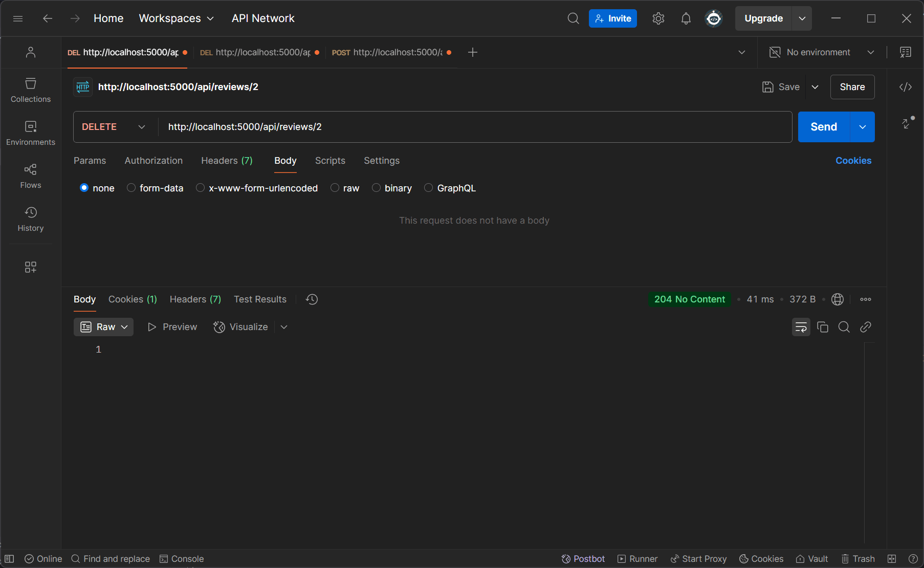Open the help question mark icon
This screenshot has width=924, height=568.
click(x=913, y=559)
